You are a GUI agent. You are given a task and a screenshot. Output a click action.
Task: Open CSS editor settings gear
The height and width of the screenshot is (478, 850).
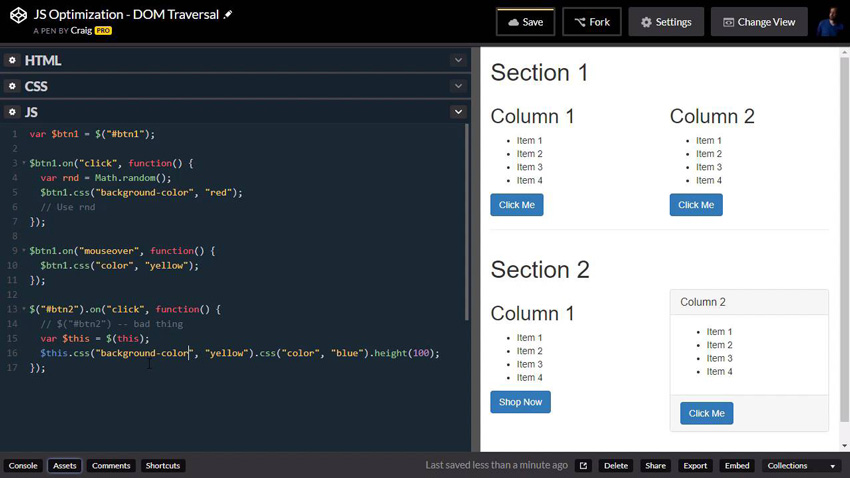pyautogui.click(x=13, y=87)
